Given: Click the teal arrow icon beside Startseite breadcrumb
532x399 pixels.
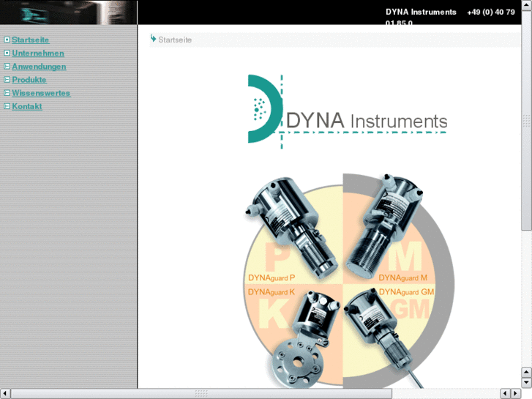Looking at the screenshot, I should (x=154, y=38).
